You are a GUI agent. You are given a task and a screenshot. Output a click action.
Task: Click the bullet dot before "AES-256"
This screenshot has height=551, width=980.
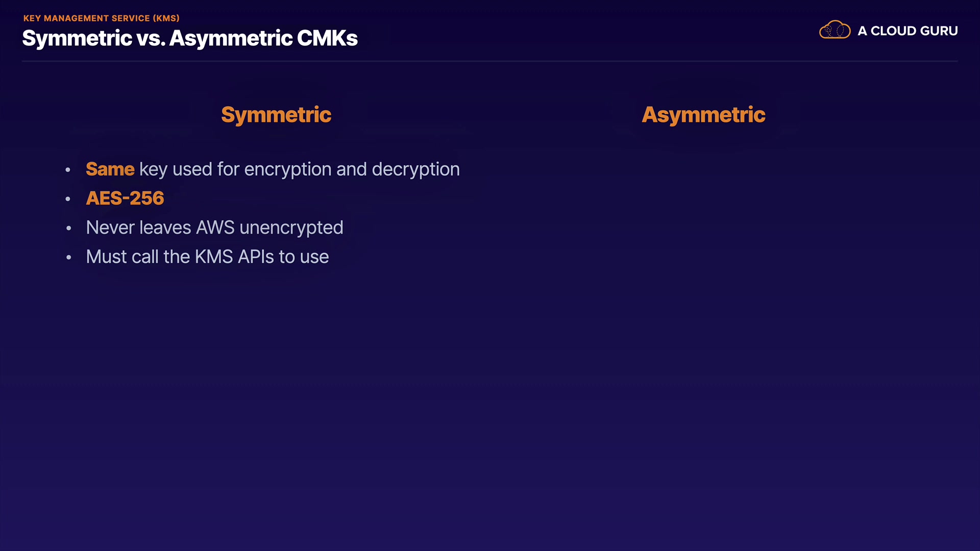(x=68, y=199)
